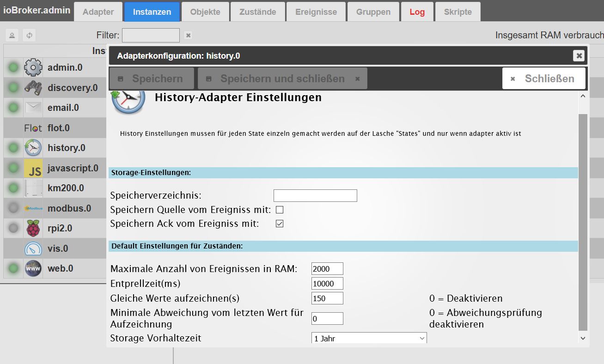Open the Storage Vorhaltezeit dropdown
Image resolution: width=604 pixels, height=364 pixels.
[369, 338]
